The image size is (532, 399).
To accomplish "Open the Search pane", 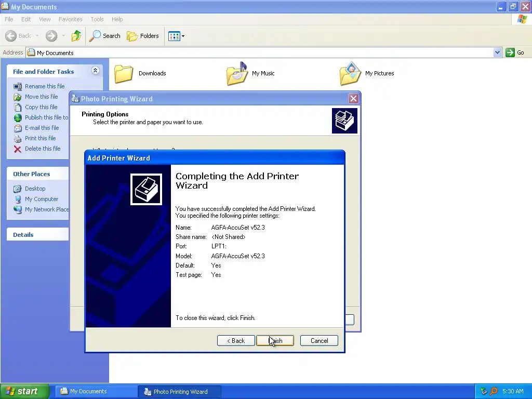I will 104,36.
